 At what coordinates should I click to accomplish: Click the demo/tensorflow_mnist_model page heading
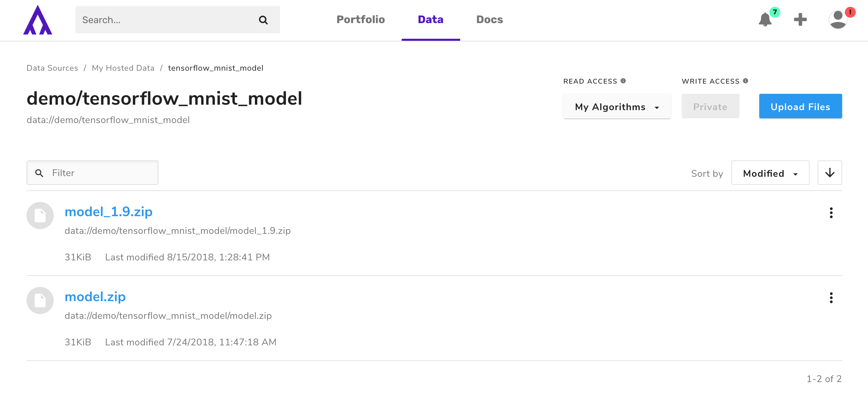pyautogui.click(x=164, y=99)
